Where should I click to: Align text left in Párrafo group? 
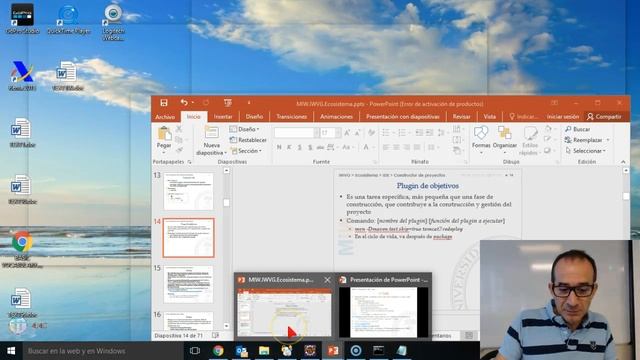[386, 147]
